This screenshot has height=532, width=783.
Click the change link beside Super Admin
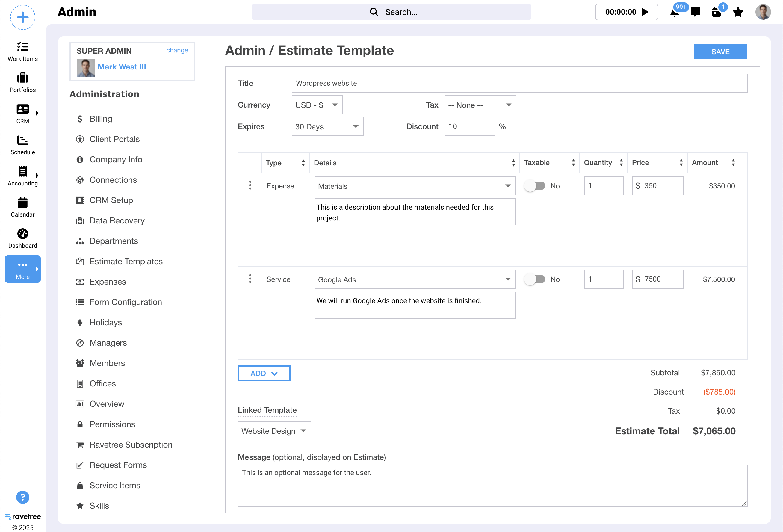pos(177,50)
